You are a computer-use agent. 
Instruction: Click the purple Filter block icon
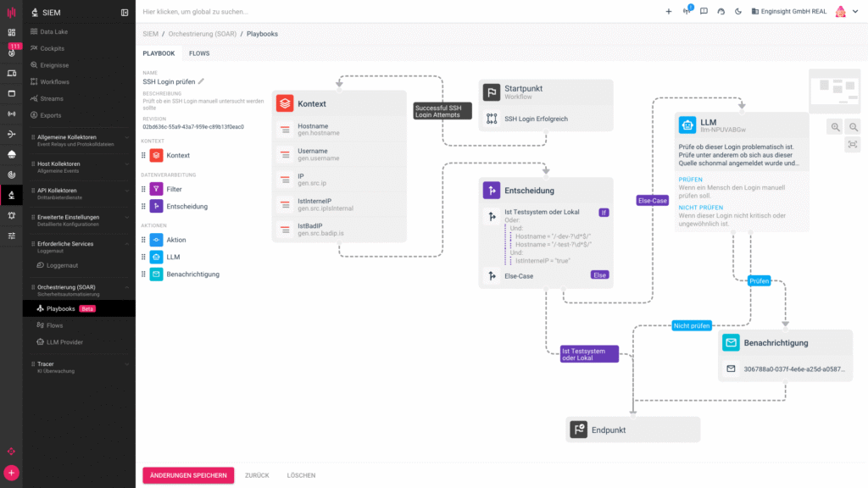tap(156, 189)
